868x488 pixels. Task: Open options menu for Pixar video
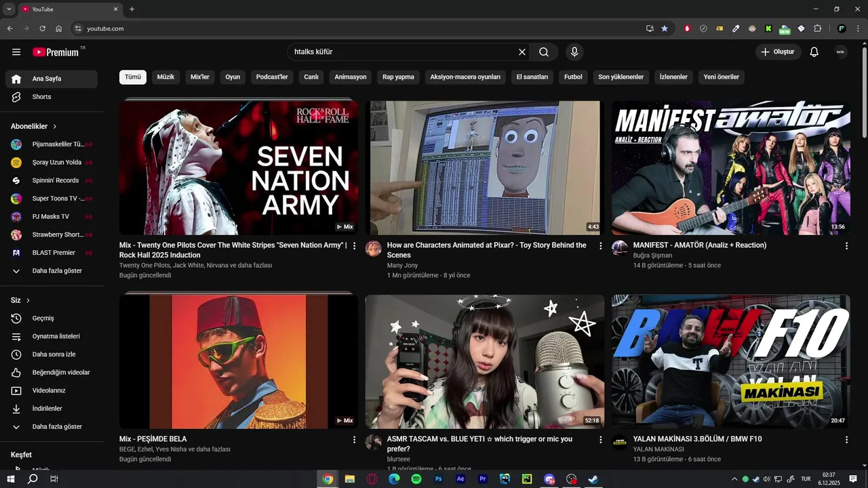point(600,246)
